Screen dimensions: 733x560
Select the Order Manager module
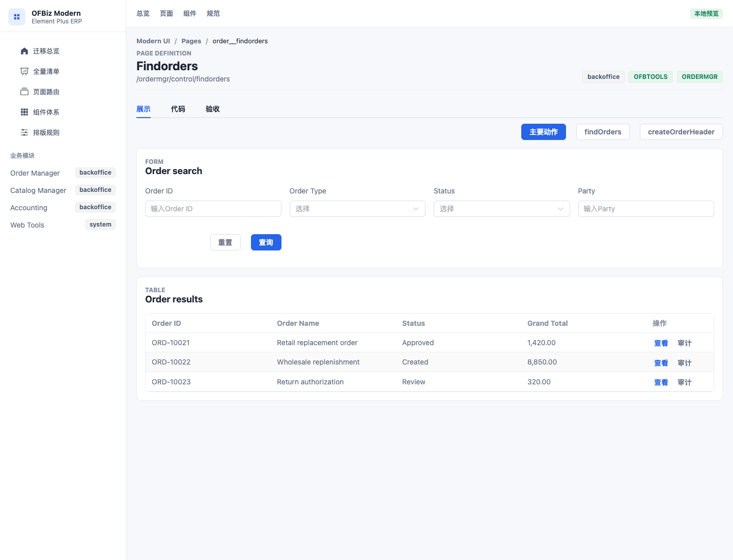pos(63,173)
